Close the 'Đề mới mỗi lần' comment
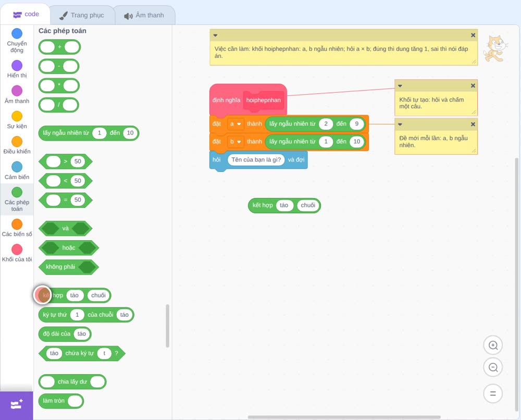 pos(473,124)
